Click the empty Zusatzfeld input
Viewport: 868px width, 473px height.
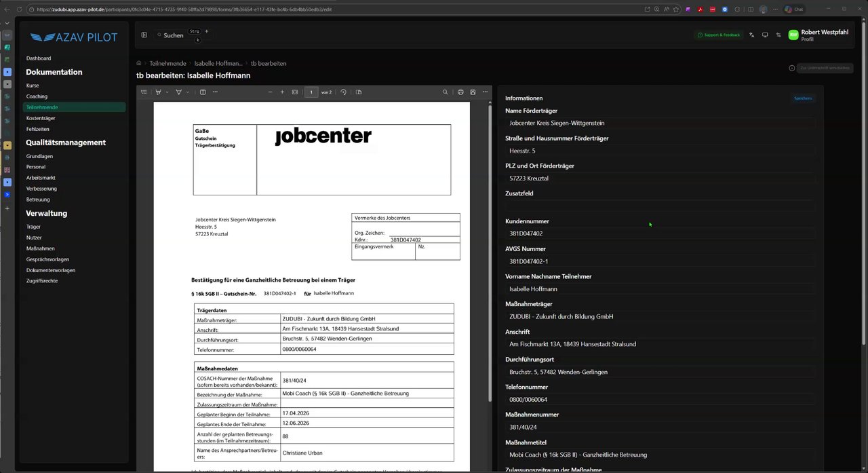point(660,206)
